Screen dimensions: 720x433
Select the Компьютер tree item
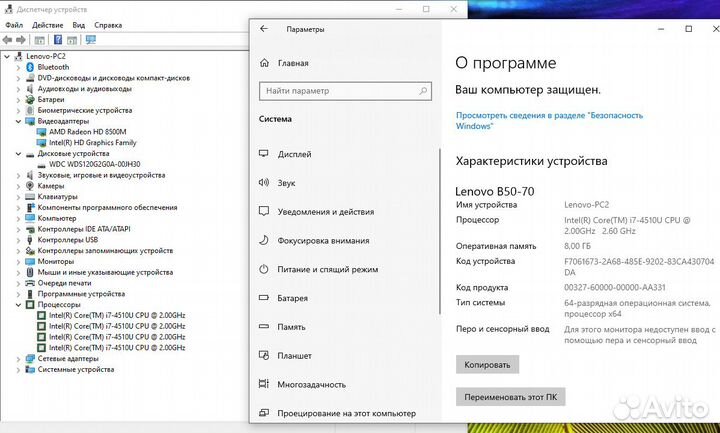click(x=57, y=219)
